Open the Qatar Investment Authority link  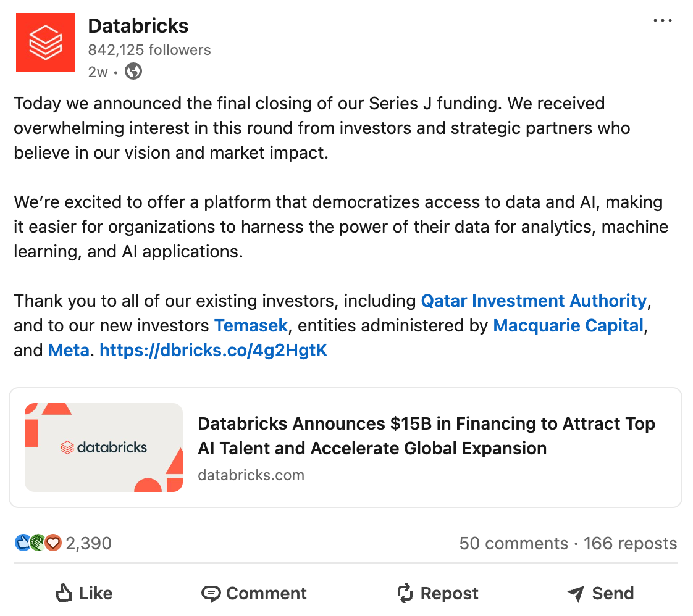(x=534, y=301)
